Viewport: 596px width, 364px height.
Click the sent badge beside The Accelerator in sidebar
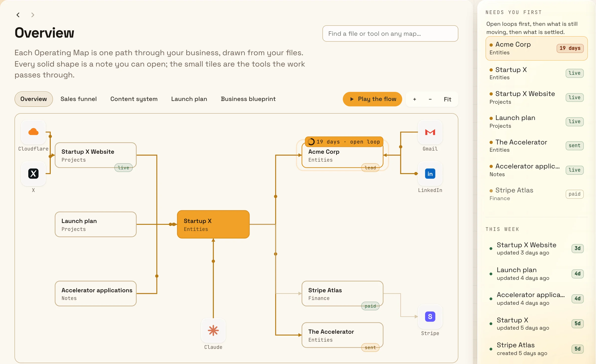pos(574,146)
